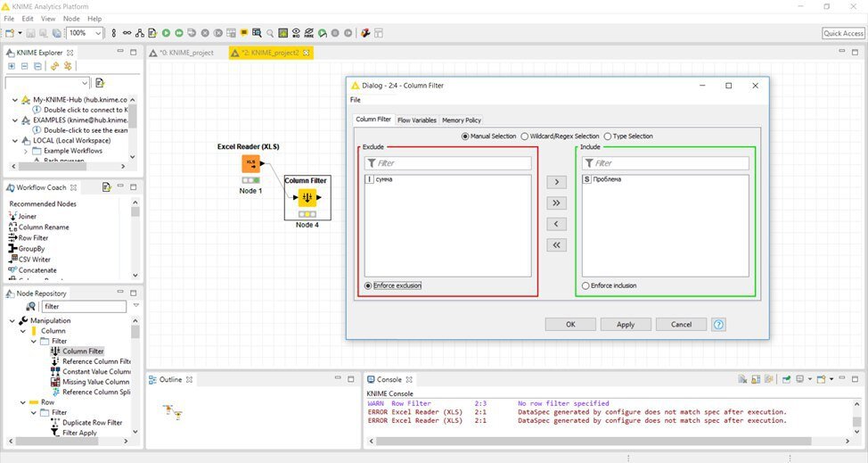
Task: Collapse LOCAL (Local Workspace) tree entry
Action: pyautogui.click(x=15, y=141)
